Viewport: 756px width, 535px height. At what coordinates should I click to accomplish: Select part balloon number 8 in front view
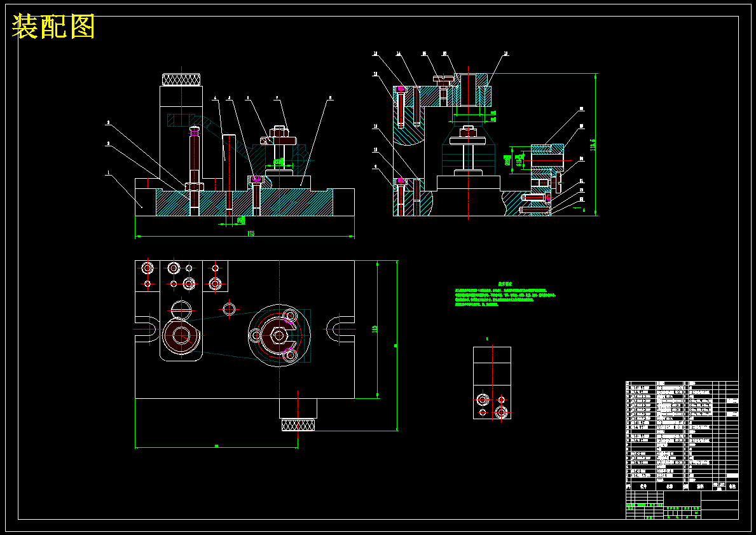click(330, 97)
